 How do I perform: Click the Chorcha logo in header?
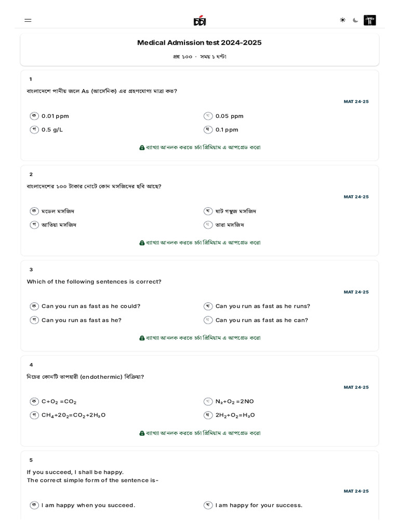tap(199, 21)
